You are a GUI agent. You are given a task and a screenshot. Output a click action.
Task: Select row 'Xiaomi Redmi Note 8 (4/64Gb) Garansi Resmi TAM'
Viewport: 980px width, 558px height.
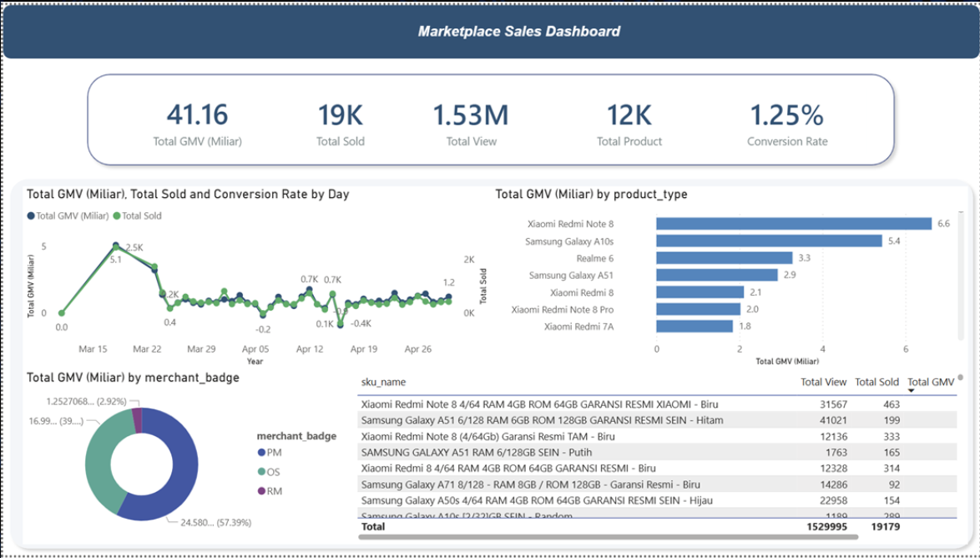click(657, 436)
